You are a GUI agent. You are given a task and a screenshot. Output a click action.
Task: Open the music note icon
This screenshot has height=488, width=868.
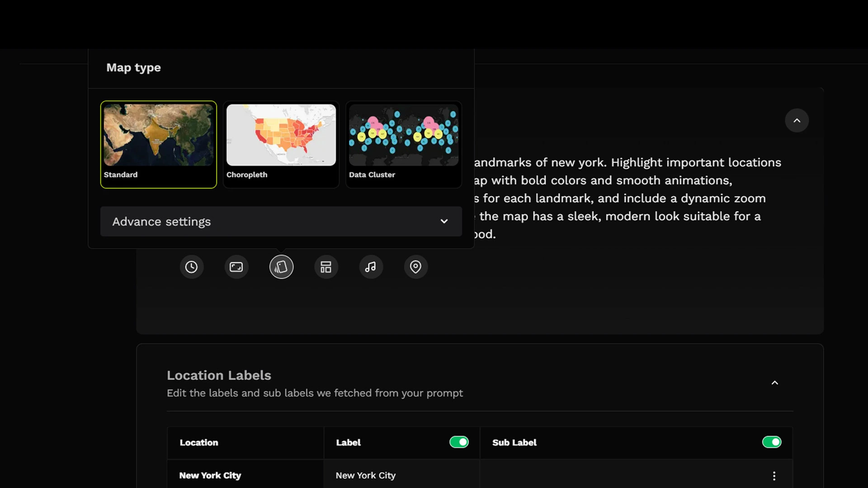tap(371, 267)
